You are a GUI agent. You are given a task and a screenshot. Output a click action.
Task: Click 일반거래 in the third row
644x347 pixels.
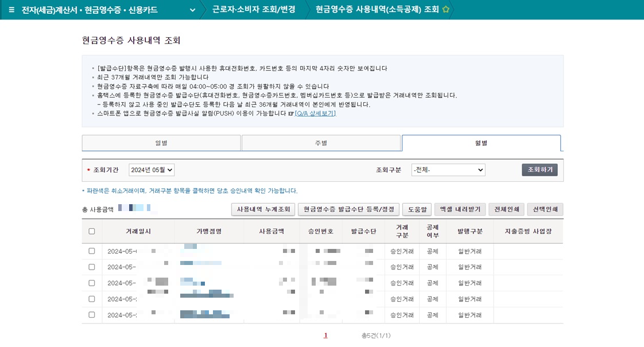(x=470, y=283)
